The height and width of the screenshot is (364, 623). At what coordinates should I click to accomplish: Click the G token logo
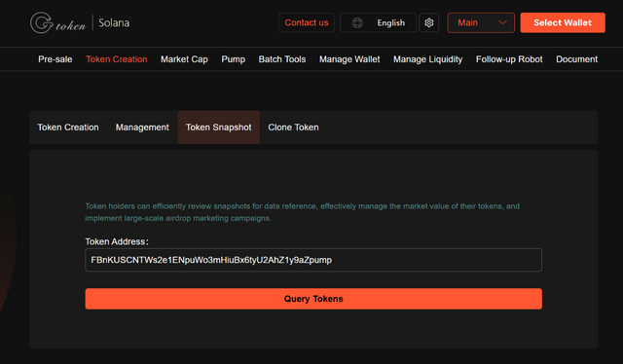point(58,22)
